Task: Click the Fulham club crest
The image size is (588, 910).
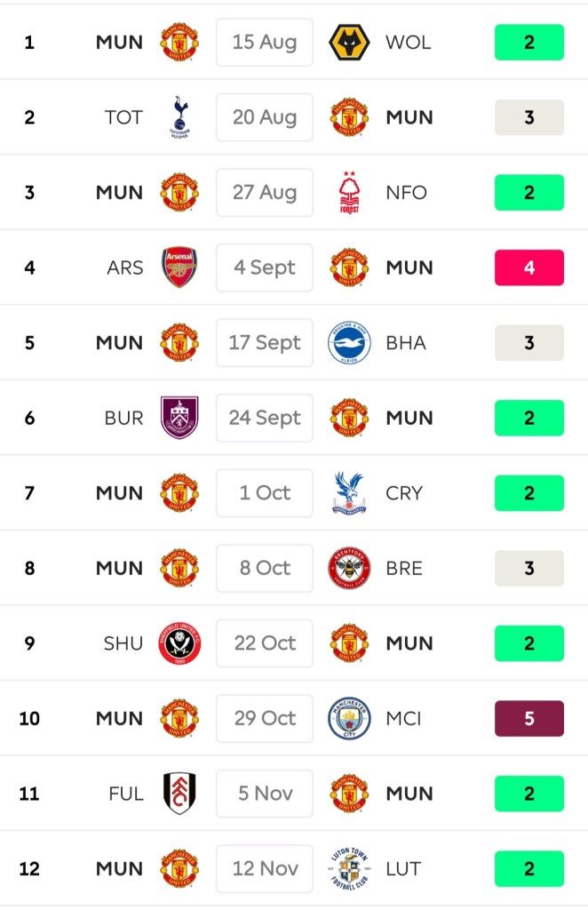Action: (x=179, y=794)
